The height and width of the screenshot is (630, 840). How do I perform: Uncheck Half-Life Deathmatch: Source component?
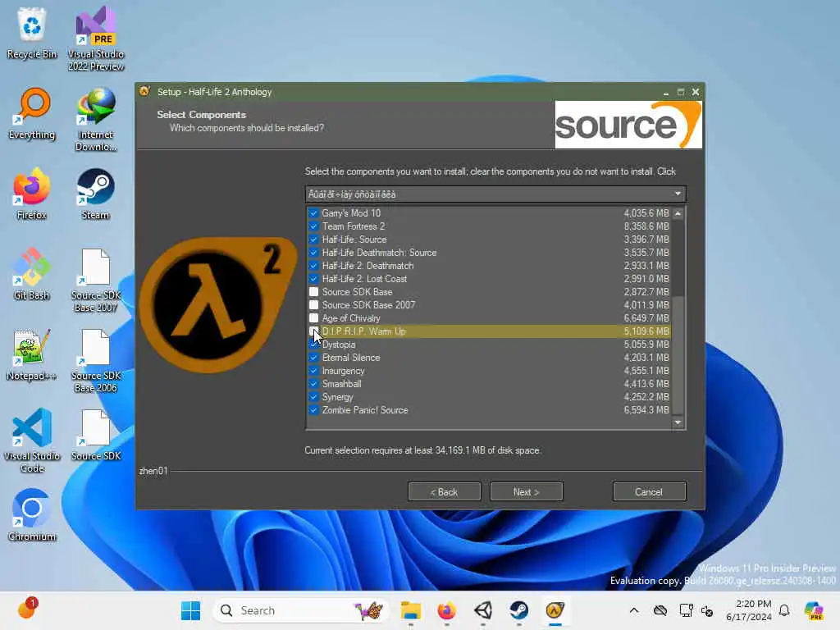314,253
